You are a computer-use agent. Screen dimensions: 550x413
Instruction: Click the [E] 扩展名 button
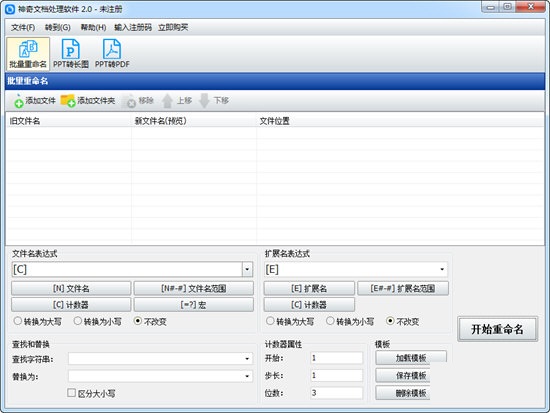point(309,288)
